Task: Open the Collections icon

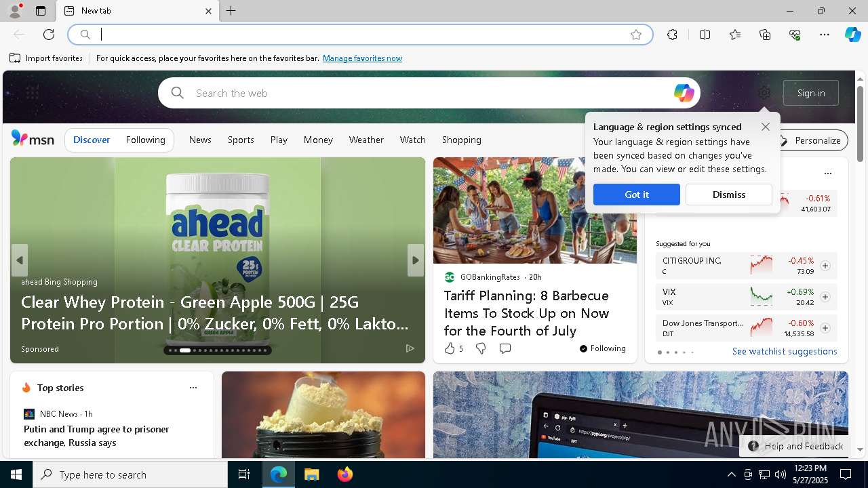Action: (x=765, y=35)
